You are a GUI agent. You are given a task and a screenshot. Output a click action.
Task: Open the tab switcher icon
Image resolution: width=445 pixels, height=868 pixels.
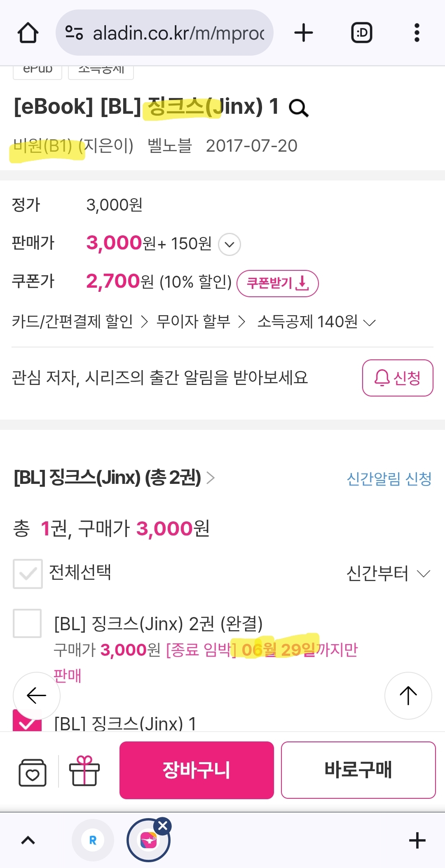coord(361,33)
